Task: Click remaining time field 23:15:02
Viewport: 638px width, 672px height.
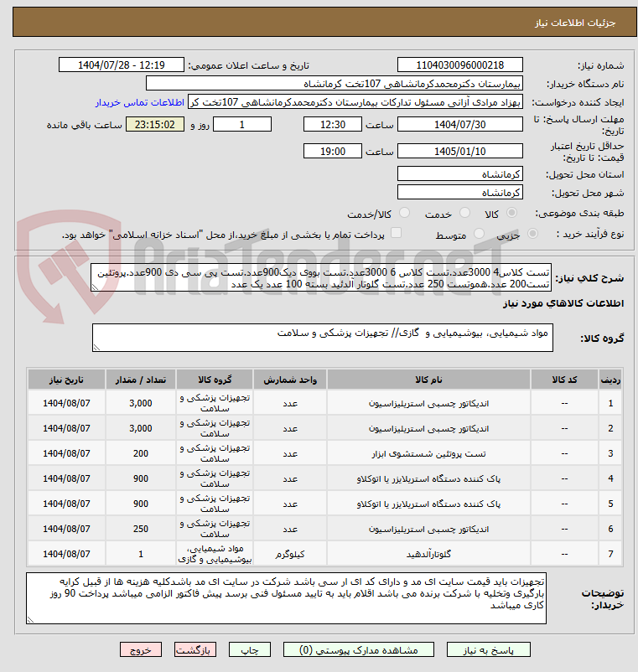Action: 155,124
